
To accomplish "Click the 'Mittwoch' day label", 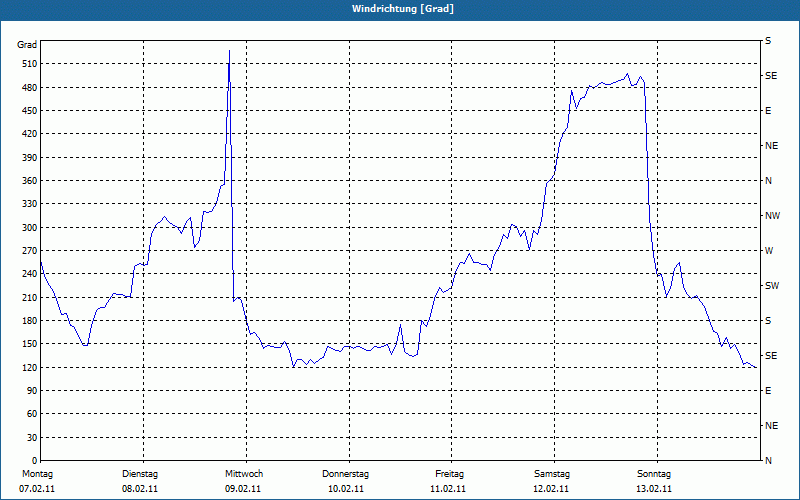I will (x=244, y=474).
